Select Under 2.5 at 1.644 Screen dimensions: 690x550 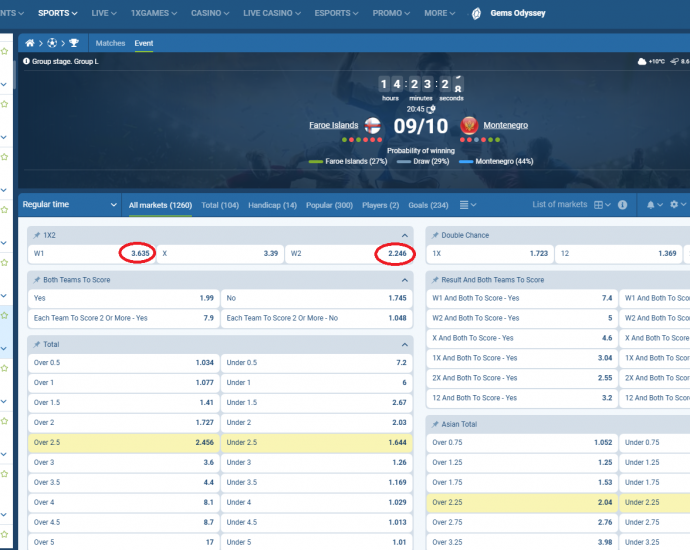(x=316, y=443)
